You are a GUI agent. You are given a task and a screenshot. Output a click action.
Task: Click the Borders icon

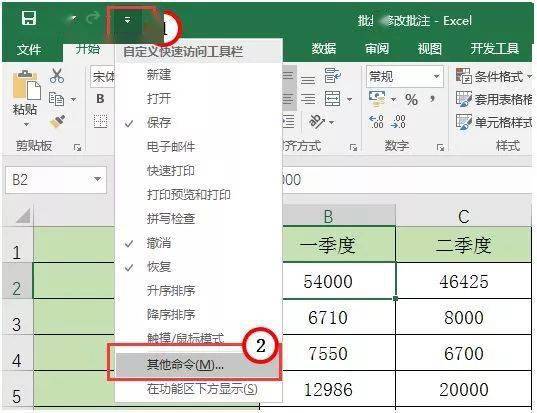[x=101, y=121]
